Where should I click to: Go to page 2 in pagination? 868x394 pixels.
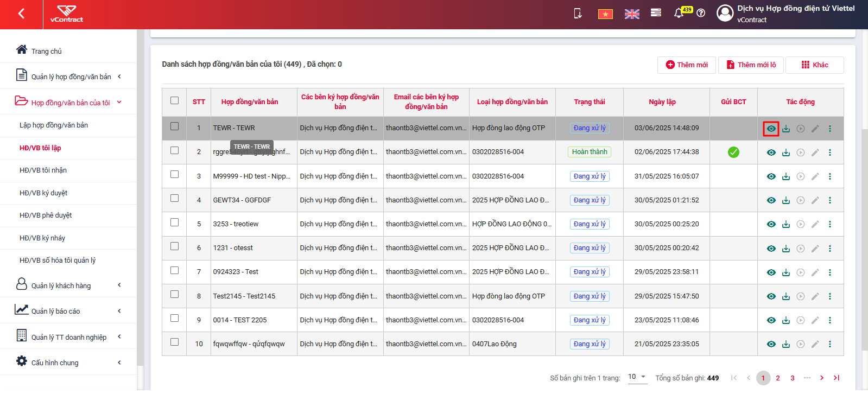(x=778, y=378)
